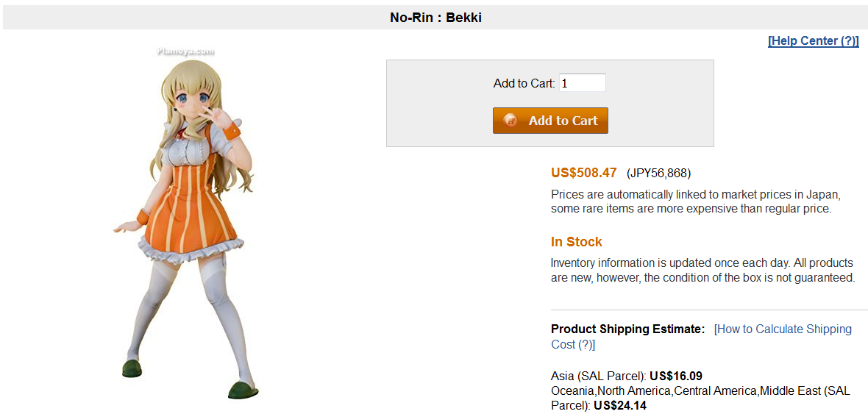Click the Product Shipping Estimate heading

pos(627,329)
